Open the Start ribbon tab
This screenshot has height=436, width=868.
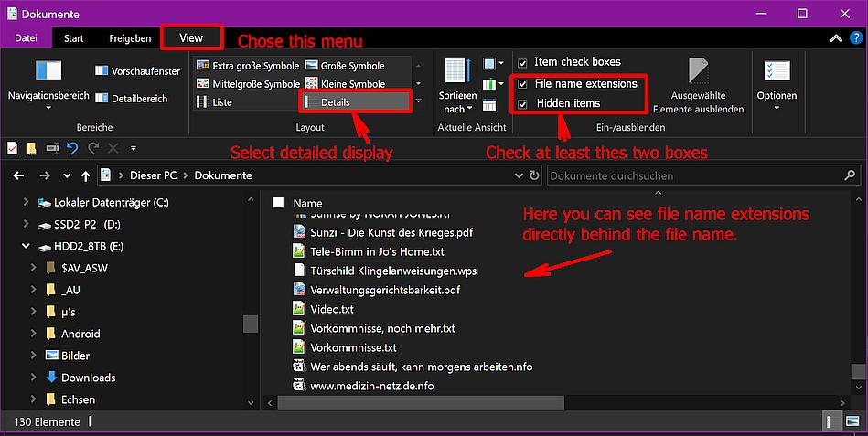(74, 38)
